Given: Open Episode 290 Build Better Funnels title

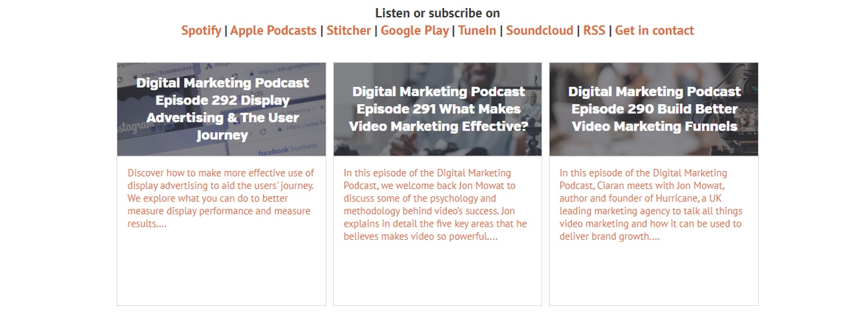Looking at the screenshot, I should (654, 108).
